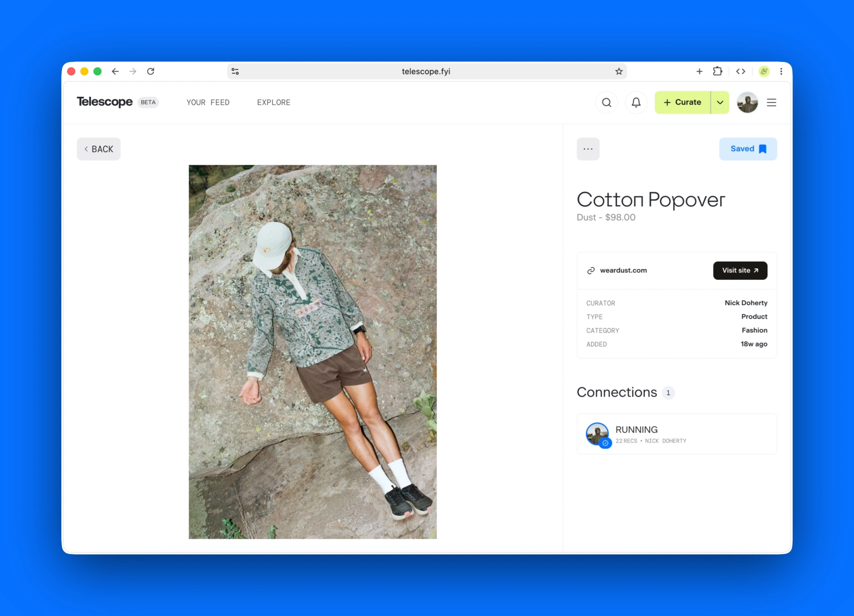
Task: Click Visit site button
Action: (740, 271)
